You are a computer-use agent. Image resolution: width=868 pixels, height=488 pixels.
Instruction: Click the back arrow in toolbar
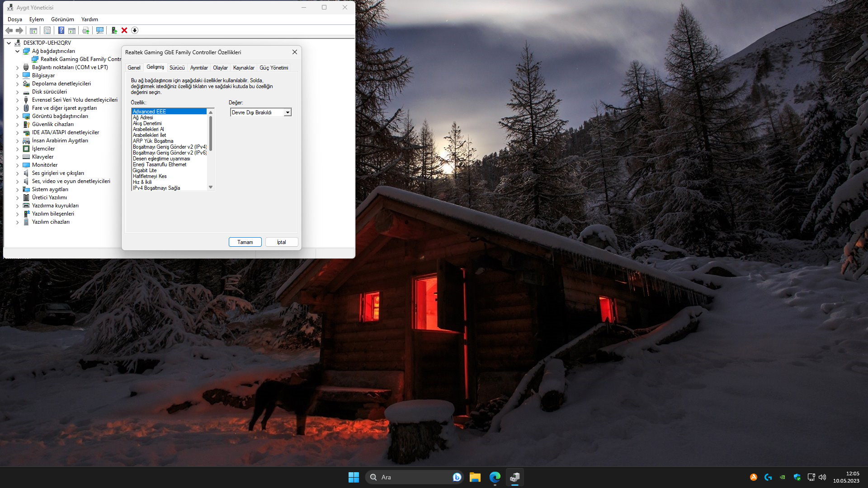9,30
